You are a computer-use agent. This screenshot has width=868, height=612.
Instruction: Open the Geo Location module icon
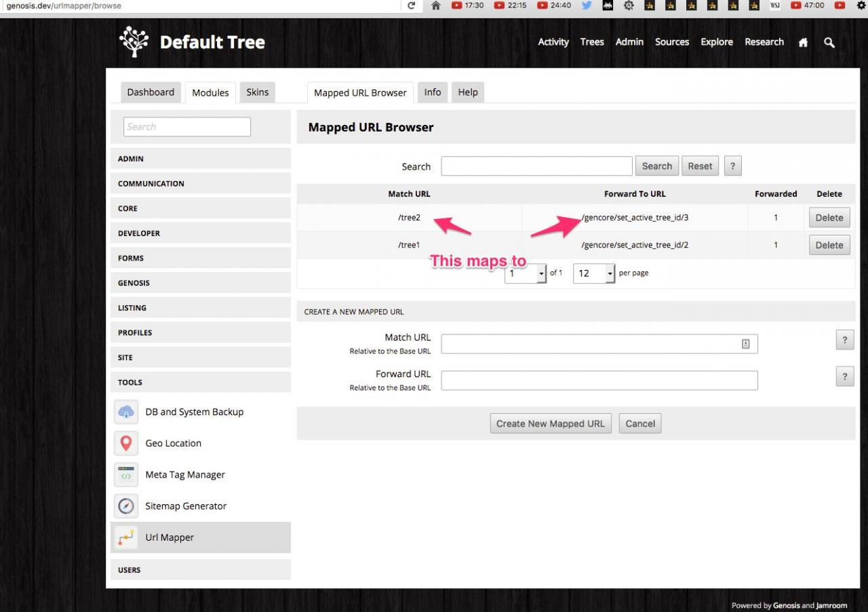pyautogui.click(x=126, y=443)
